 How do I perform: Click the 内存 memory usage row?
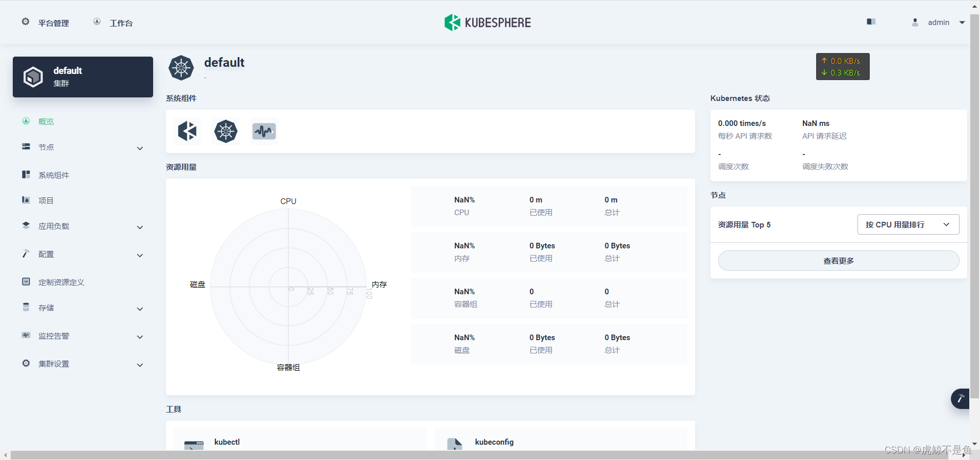[x=549, y=252]
